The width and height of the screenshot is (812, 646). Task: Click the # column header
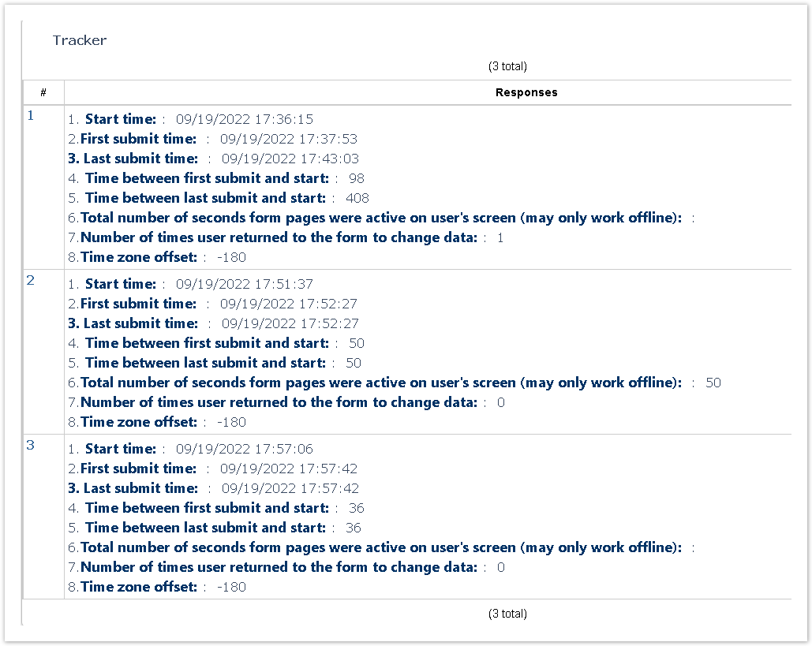[43, 92]
